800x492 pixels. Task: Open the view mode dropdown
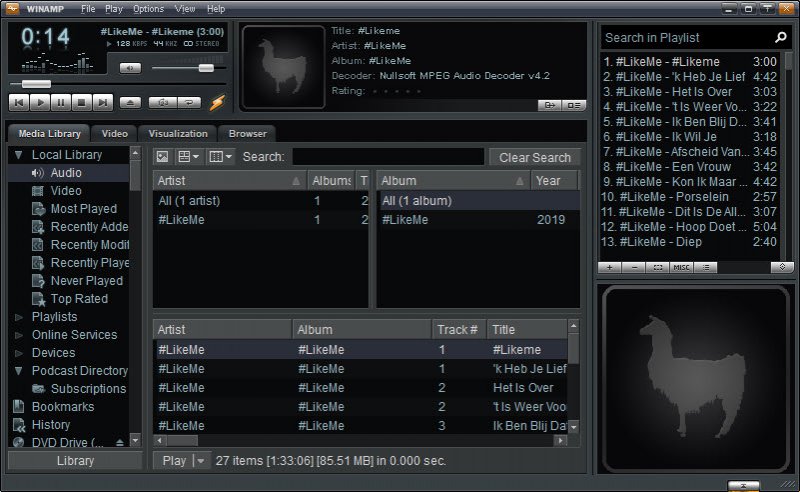[x=188, y=157]
